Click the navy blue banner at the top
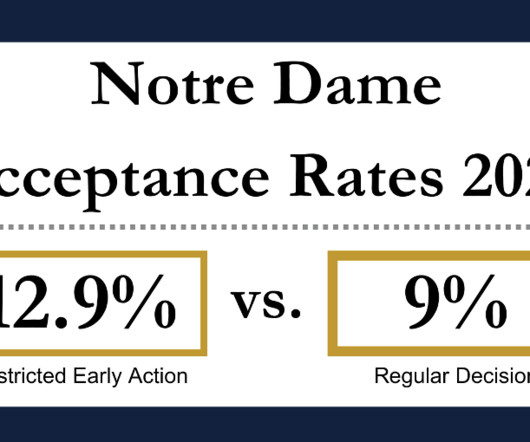 [265, 21]
